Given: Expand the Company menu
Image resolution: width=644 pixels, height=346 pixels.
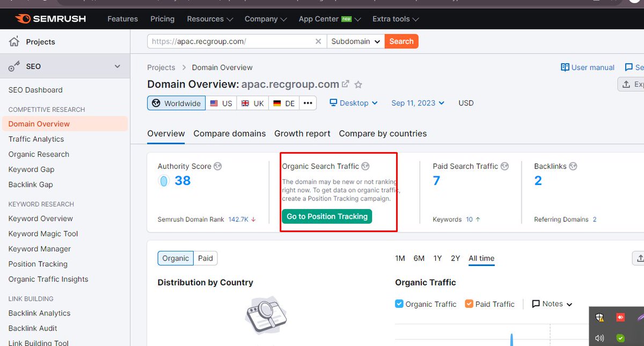Looking at the screenshot, I should tap(266, 19).
